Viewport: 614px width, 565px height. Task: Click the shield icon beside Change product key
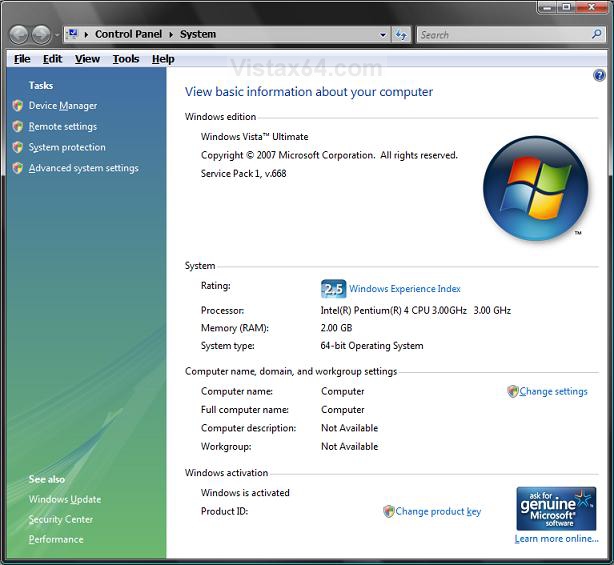(388, 511)
